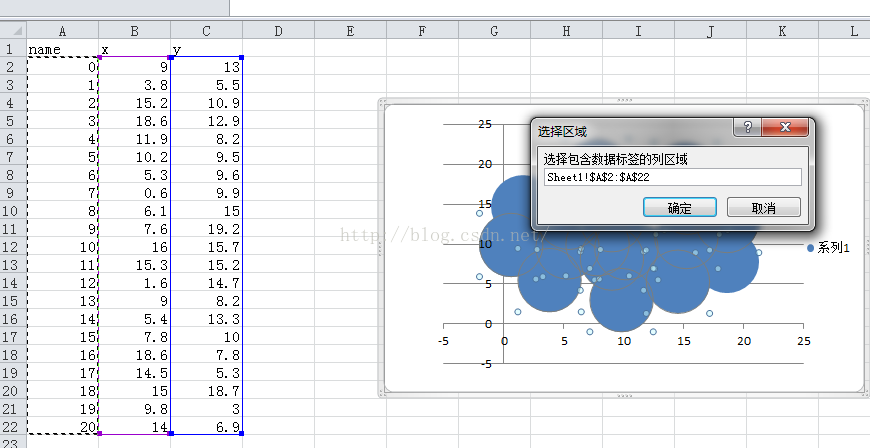The image size is (870, 448).
Task: Select column G header
Action: [x=494, y=31]
